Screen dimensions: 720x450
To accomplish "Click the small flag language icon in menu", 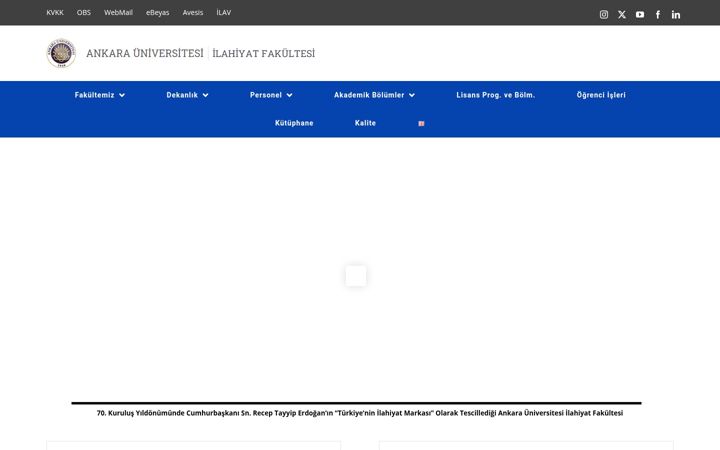I will click(x=421, y=124).
